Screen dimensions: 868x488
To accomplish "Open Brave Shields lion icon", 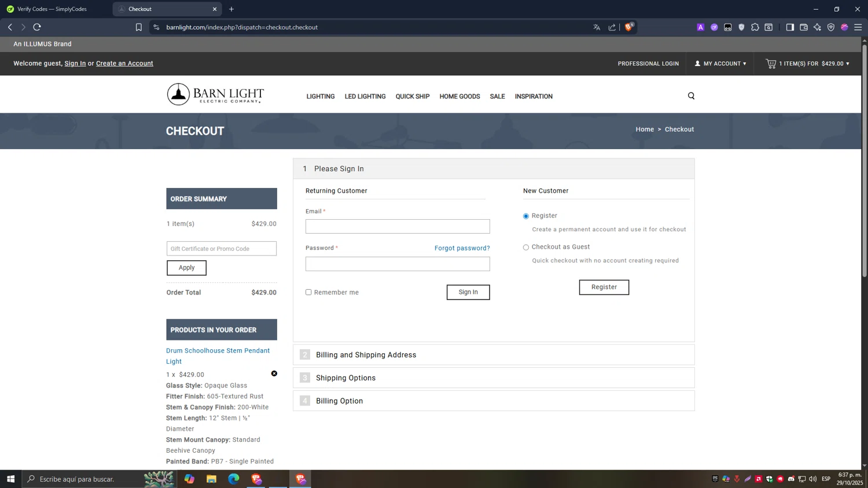I will 629,27.
